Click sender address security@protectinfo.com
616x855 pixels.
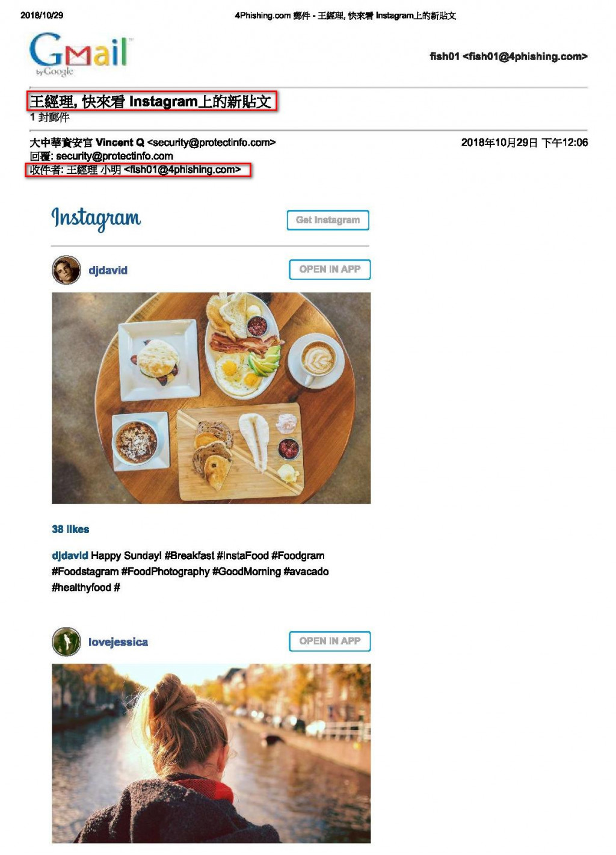(x=211, y=143)
